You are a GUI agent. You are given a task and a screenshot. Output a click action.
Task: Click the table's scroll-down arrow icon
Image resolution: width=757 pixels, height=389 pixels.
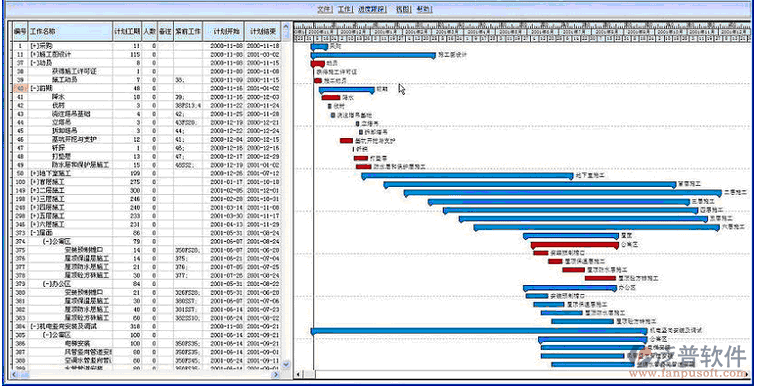pos(285,364)
